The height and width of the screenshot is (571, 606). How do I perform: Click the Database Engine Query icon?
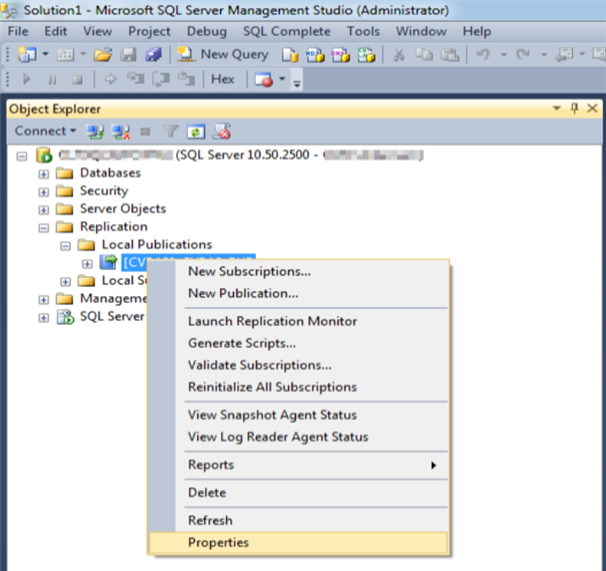pos(290,55)
